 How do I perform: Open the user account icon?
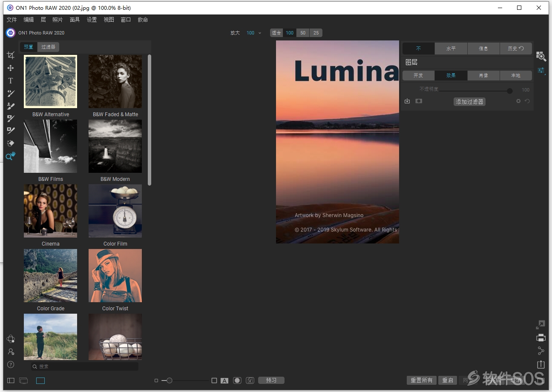[x=11, y=352]
